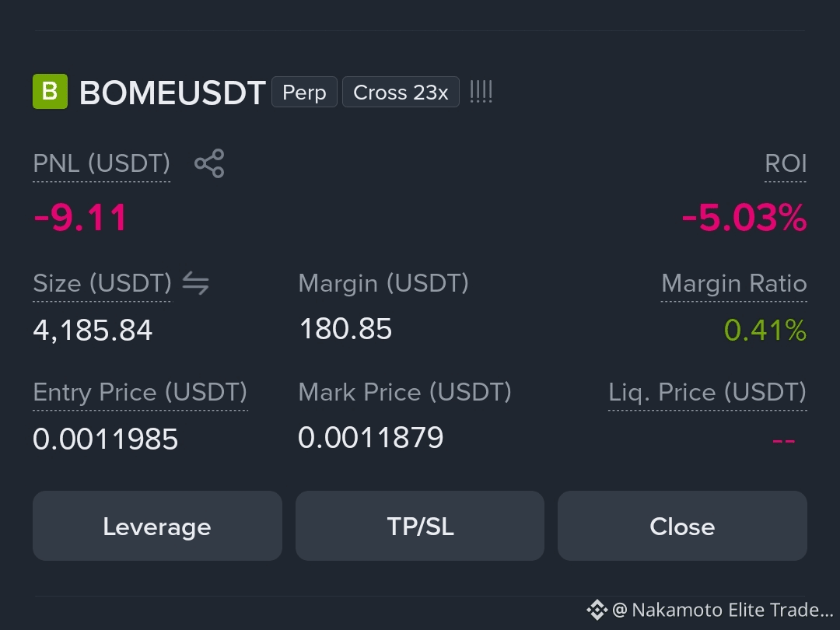Close the BOMEUSDT position

click(683, 526)
